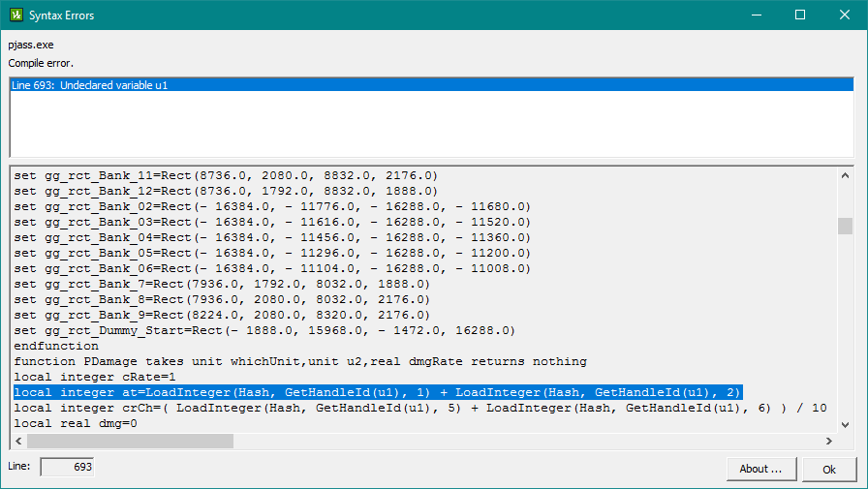Open the About ... dialog
The height and width of the screenshot is (489, 868).
tap(761, 469)
